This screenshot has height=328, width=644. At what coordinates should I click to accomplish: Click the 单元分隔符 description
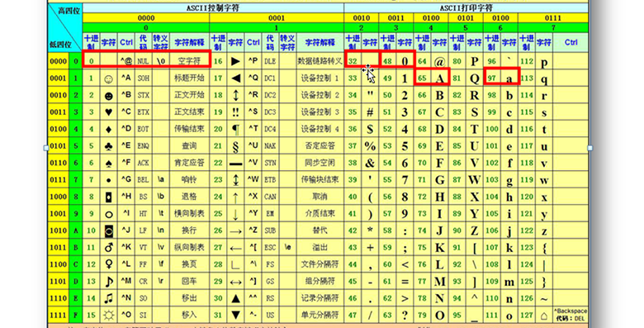(320, 316)
